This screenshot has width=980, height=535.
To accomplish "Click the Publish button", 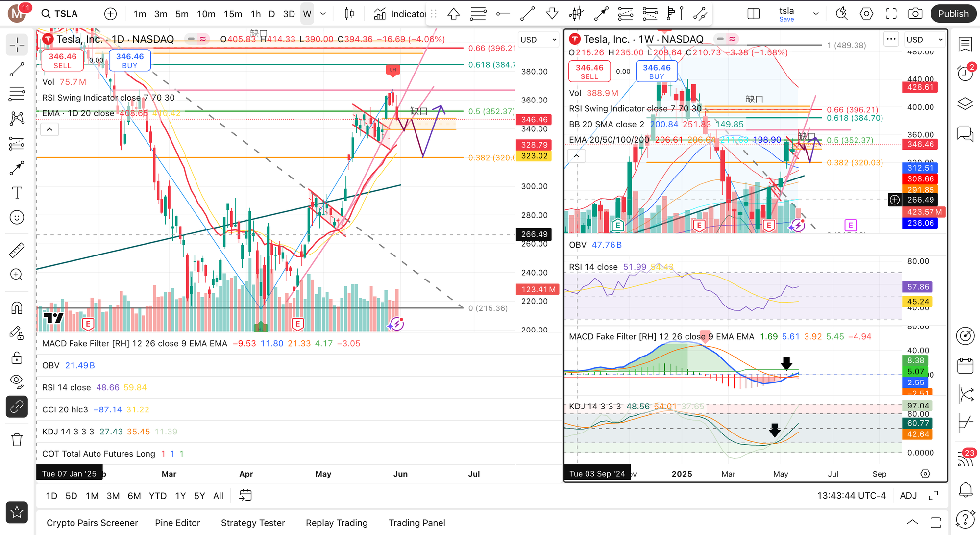I will 954,14.
